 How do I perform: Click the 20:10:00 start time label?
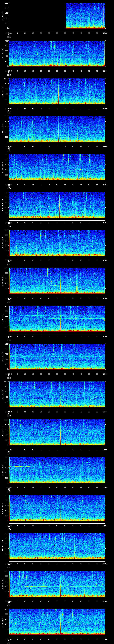pos(9,71)
